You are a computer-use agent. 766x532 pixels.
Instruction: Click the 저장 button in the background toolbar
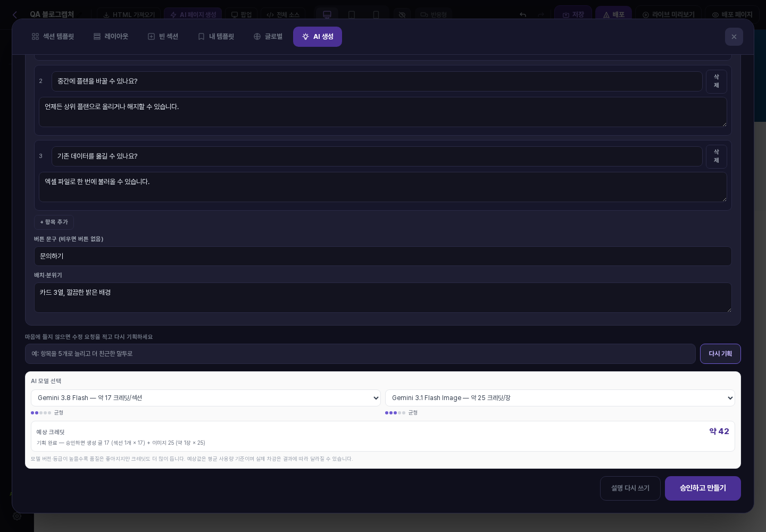(573, 15)
